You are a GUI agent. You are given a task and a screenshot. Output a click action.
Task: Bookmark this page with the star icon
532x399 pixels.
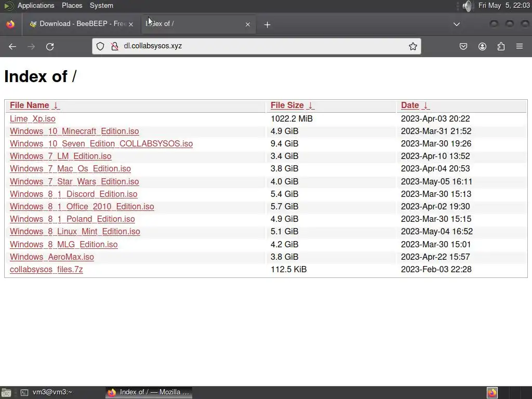[x=413, y=46]
